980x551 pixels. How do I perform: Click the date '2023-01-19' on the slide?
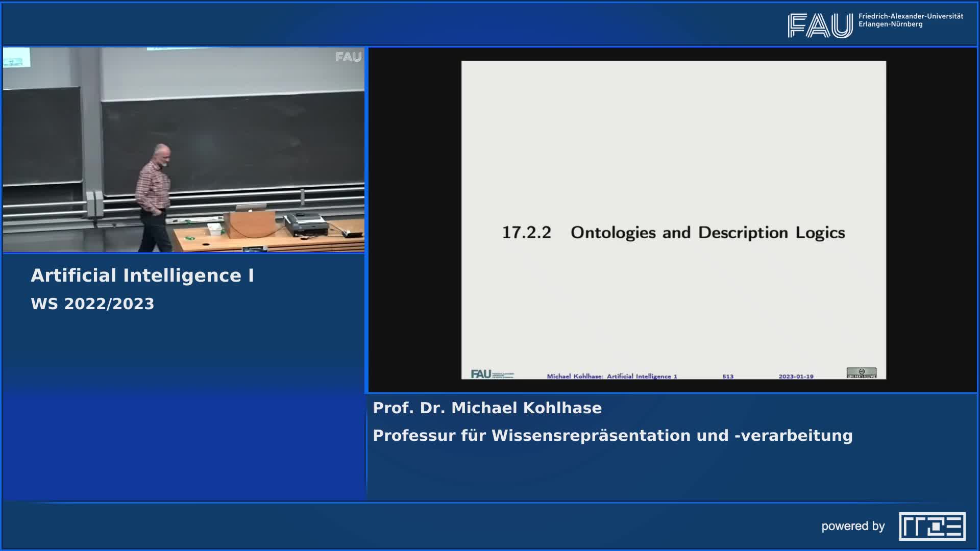point(796,375)
